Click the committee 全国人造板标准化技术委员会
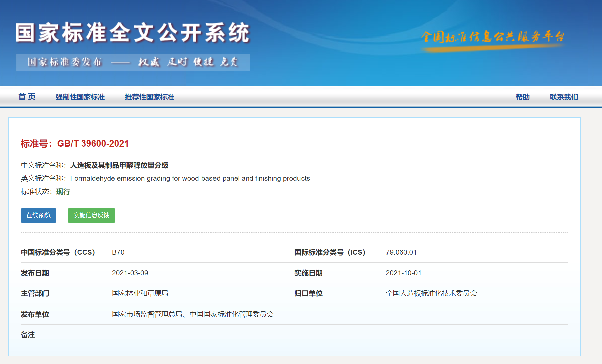The width and height of the screenshot is (602, 364). click(x=431, y=293)
